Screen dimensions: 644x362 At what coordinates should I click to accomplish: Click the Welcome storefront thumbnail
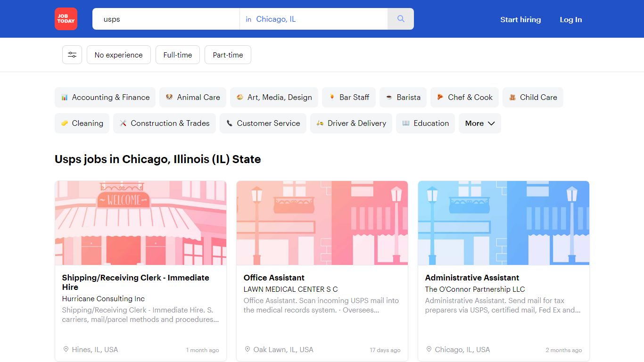140,223
